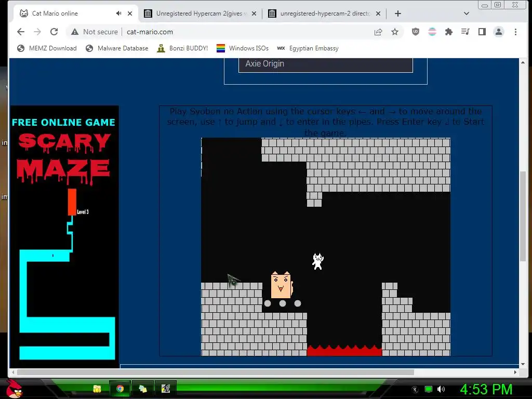Close the Unregistered Hypercam 2(gives tab

coord(254,14)
